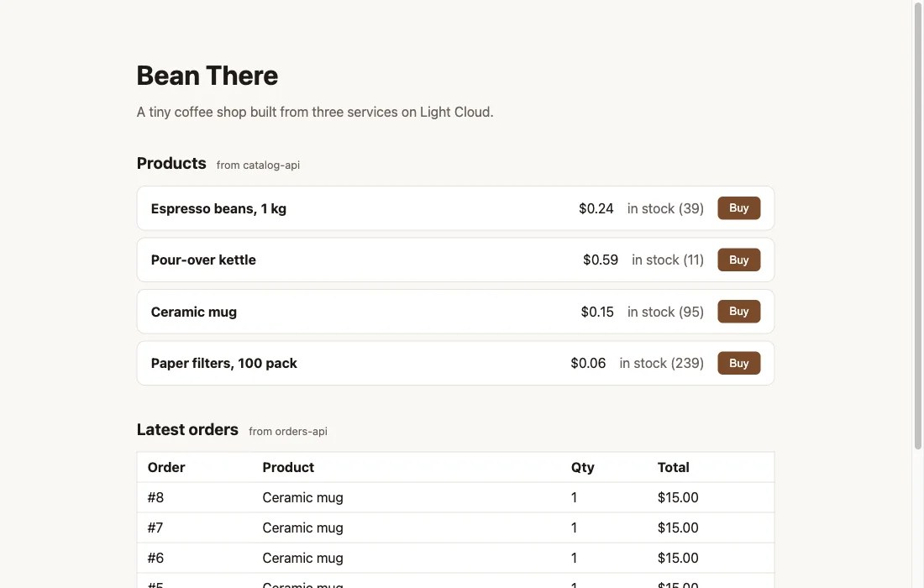Click the quantity 1 in order #8 row
Viewport: 924px width, 588px height.
tap(574, 497)
